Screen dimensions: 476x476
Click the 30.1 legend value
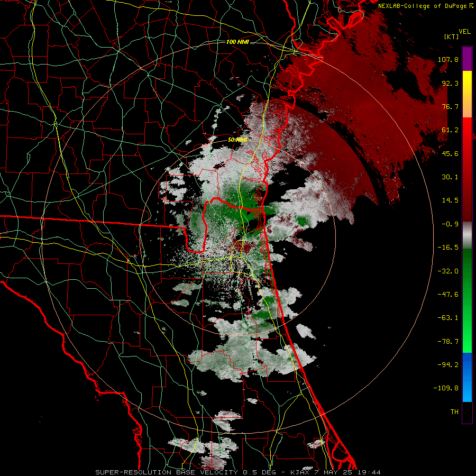pos(450,177)
